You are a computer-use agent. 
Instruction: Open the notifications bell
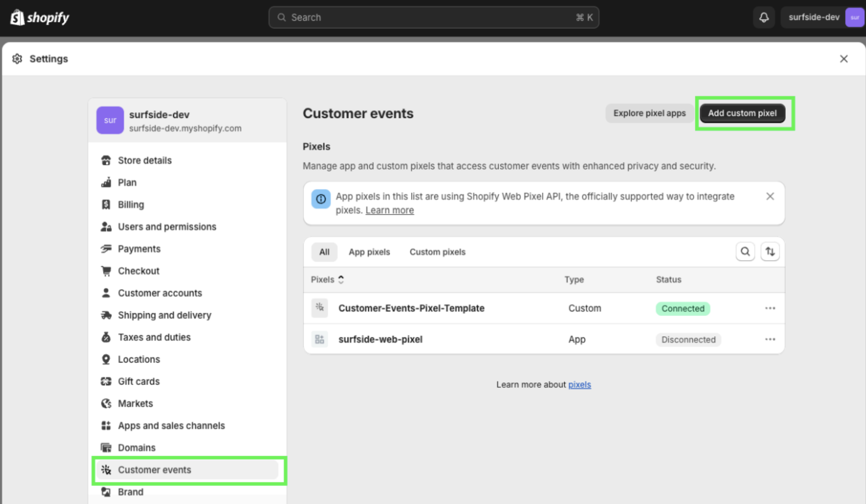[x=764, y=17]
